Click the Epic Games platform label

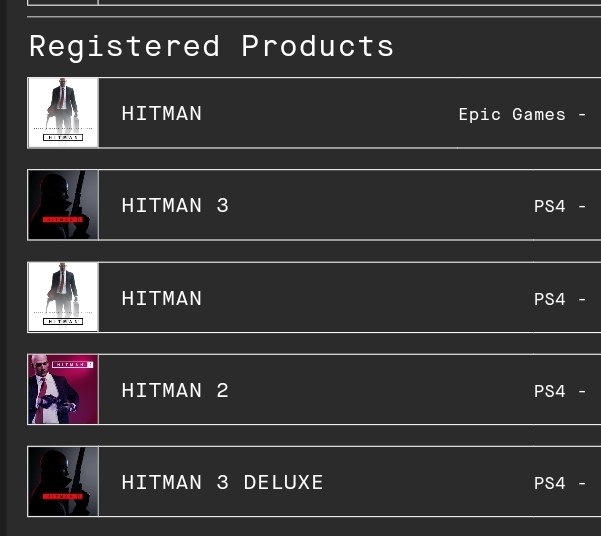[512, 115]
